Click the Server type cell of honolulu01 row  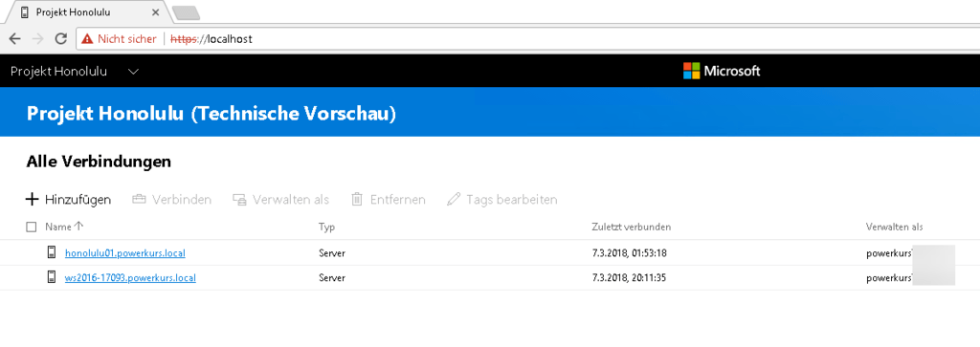(332, 253)
